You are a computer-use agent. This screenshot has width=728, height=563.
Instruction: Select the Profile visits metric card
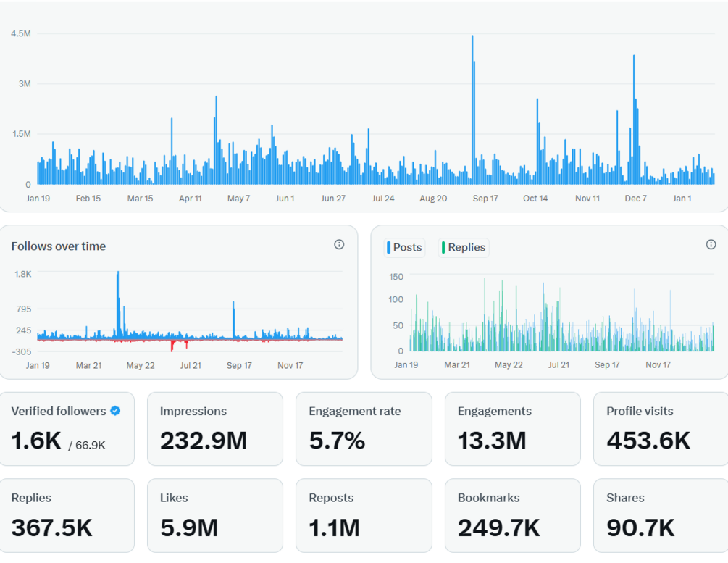coord(661,429)
